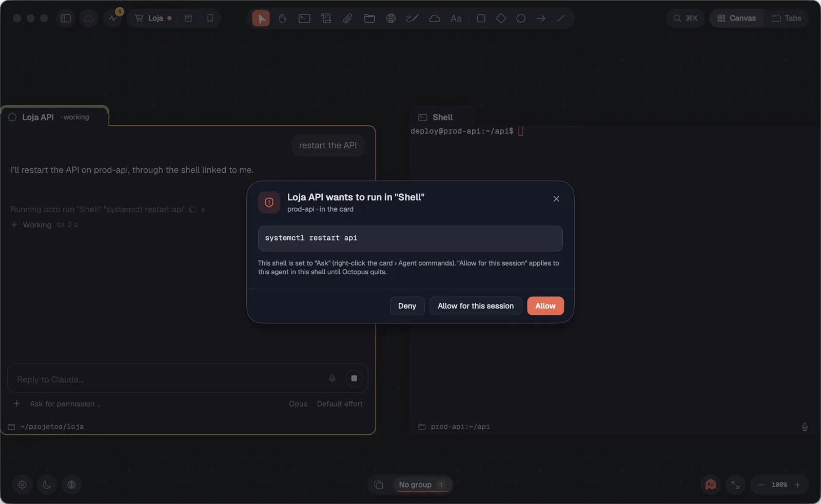
Task: Select the diamond shape tool
Action: [x=501, y=18]
